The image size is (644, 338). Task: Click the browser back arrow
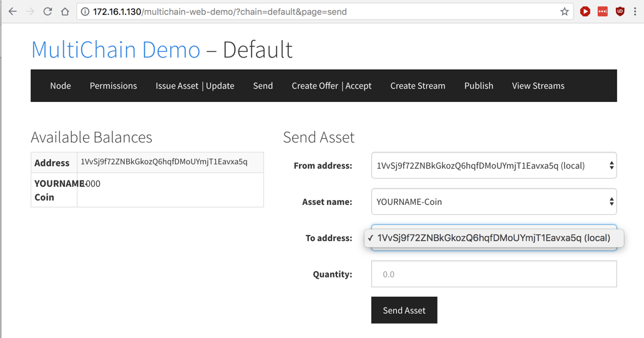(12, 11)
